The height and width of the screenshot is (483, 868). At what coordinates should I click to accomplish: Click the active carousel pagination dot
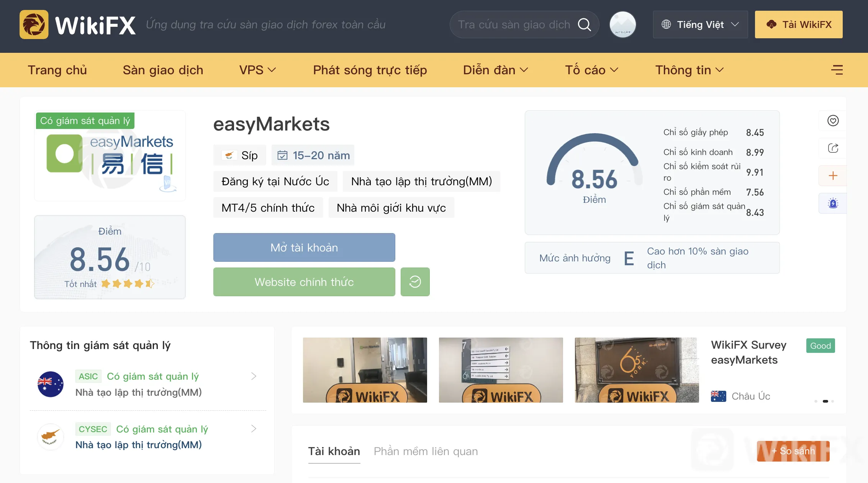coord(825,401)
